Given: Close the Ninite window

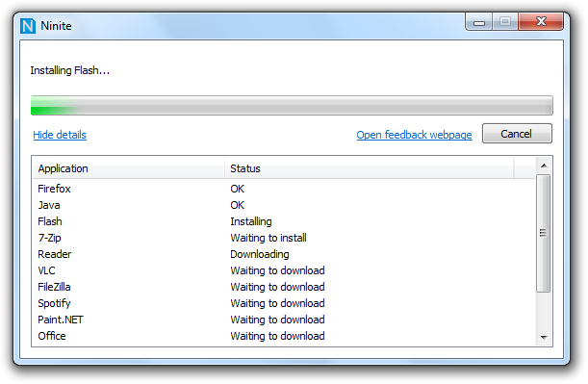Looking at the screenshot, I should pyautogui.click(x=541, y=21).
